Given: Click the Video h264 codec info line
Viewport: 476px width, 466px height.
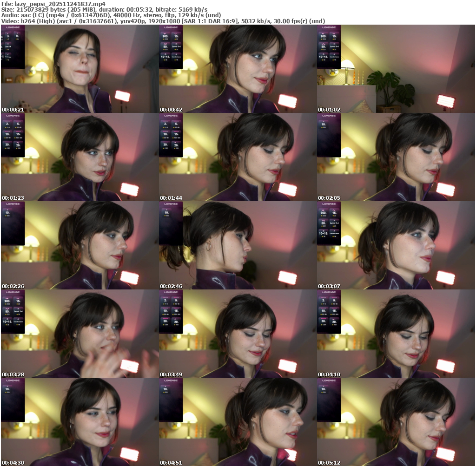Looking at the screenshot, I should (163, 21).
